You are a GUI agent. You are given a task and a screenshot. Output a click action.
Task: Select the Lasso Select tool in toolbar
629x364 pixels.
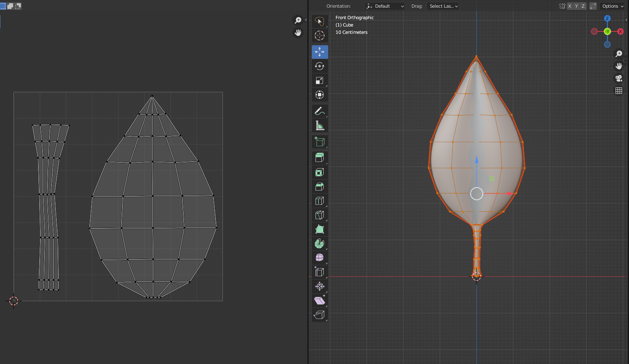point(320,21)
